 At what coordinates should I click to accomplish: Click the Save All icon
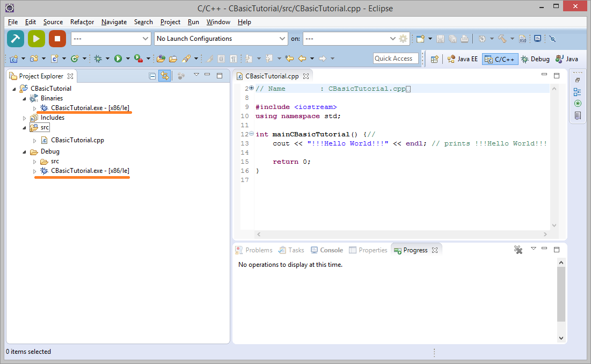click(x=453, y=39)
